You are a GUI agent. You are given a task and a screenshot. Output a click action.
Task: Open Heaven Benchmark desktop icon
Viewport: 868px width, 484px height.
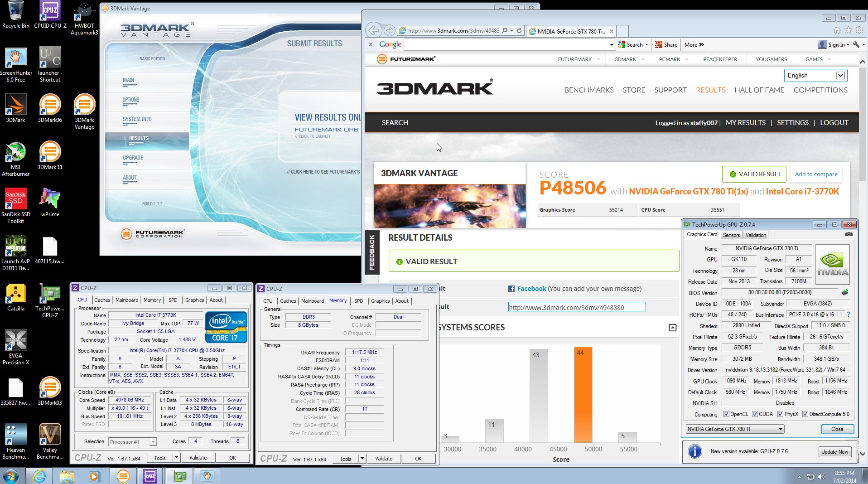coord(15,442)
